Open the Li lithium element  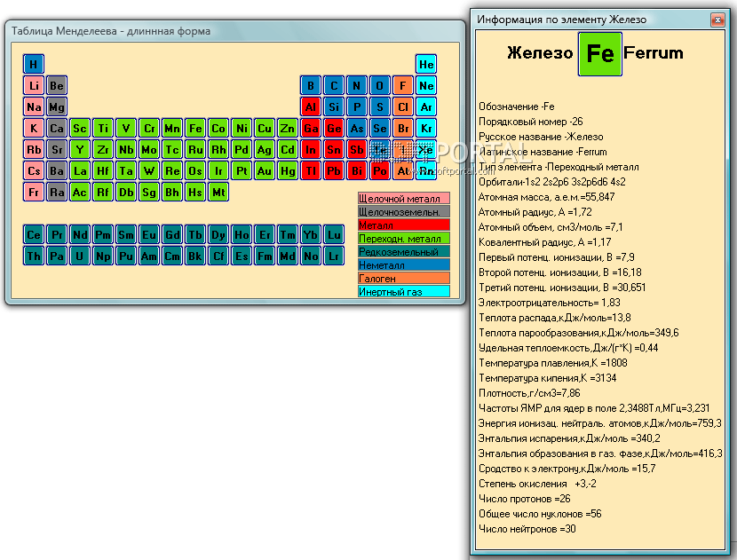34,85
